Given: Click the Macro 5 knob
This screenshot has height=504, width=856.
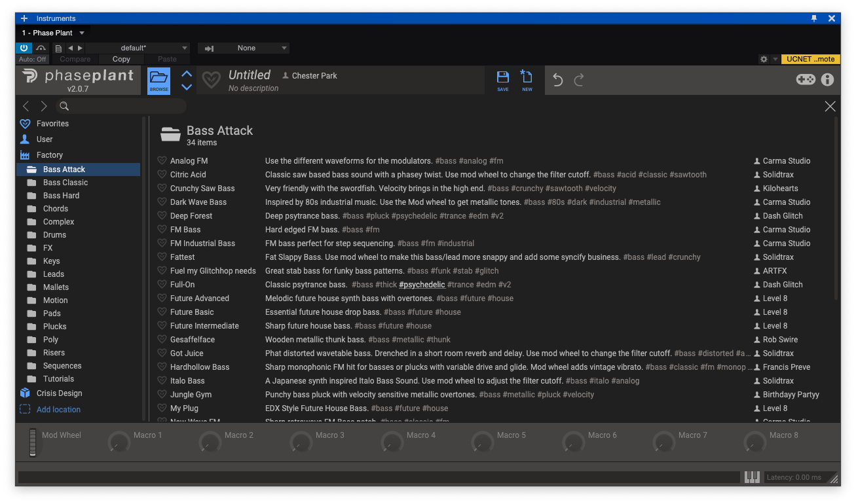Looking at the screenshot, I should (x=483, y=442).
